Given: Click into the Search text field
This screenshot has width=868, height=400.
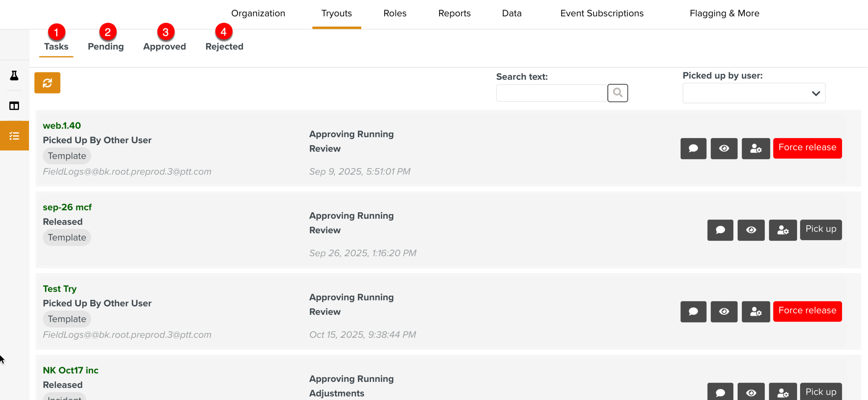Looking at the screenshot, I should click(551, 93).
